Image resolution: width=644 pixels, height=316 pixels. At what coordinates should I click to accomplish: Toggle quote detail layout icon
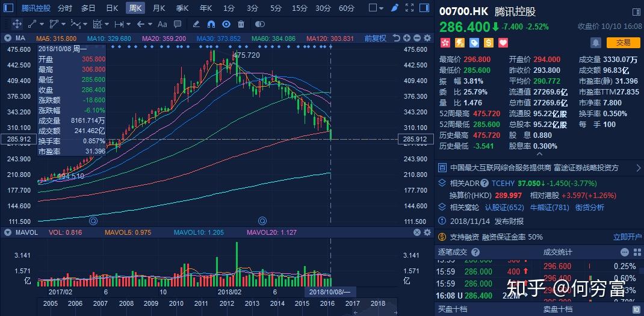pyautogui.click(x=636, y=12)
